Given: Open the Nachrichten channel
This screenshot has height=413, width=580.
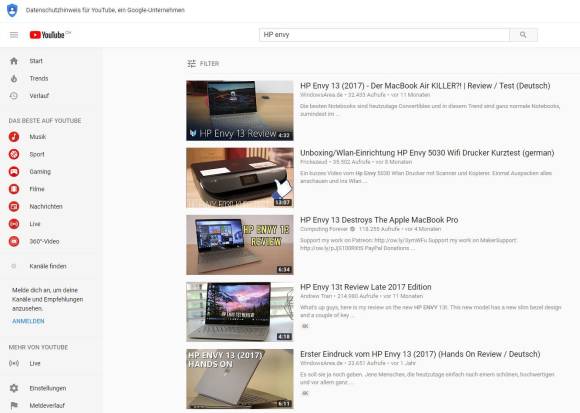Looking at the screenshot, I should tap(46, 206).
